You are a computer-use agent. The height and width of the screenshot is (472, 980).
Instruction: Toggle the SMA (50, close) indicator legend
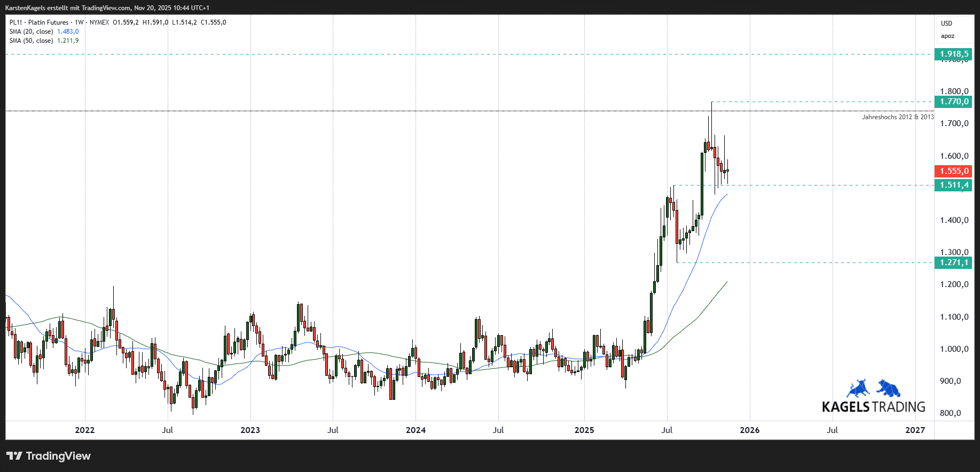pos(31,41)
